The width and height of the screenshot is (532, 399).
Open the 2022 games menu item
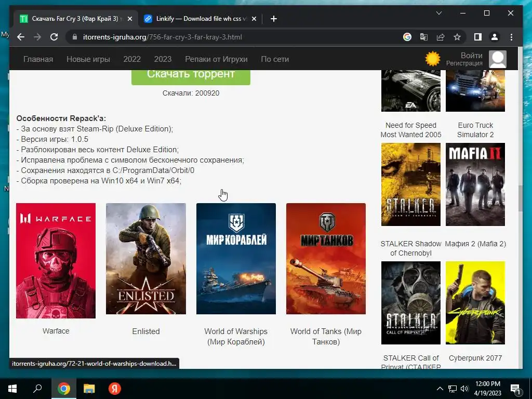pyautogui.click(x=132, y=59)
